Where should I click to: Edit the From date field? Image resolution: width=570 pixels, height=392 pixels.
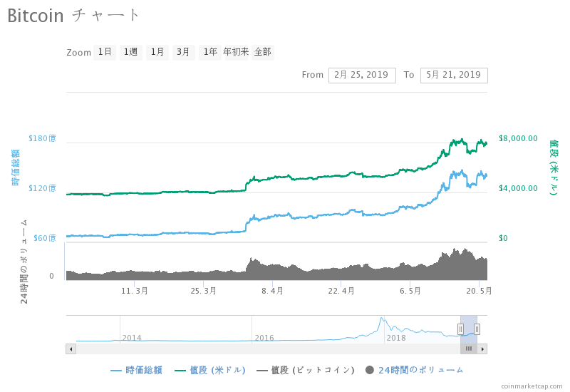point(362,76)
